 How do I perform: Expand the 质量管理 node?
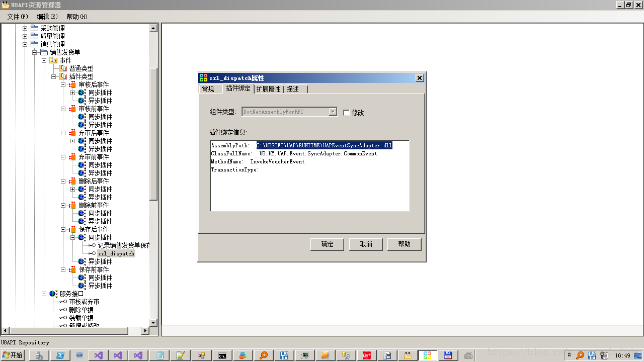coord(25,36)
